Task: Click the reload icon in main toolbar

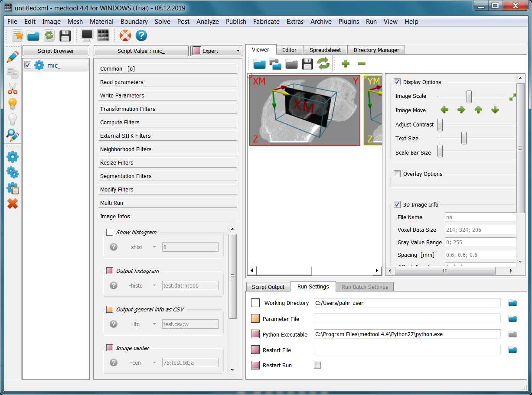Action: pos(49,36)
